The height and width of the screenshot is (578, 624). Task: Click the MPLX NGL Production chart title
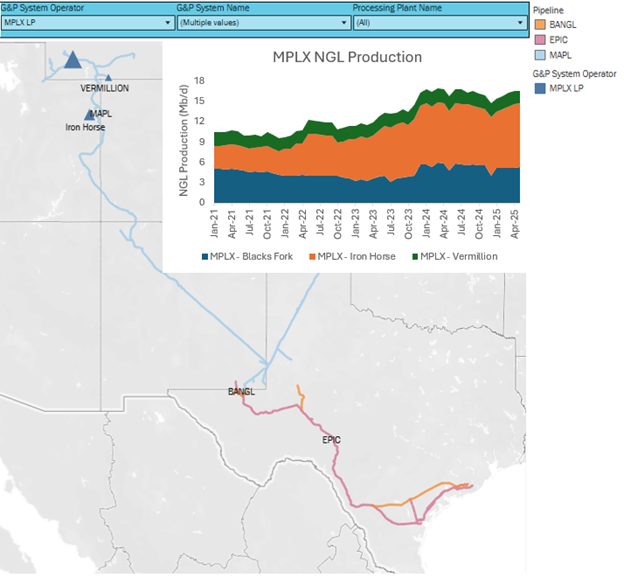tap(347, 57)
